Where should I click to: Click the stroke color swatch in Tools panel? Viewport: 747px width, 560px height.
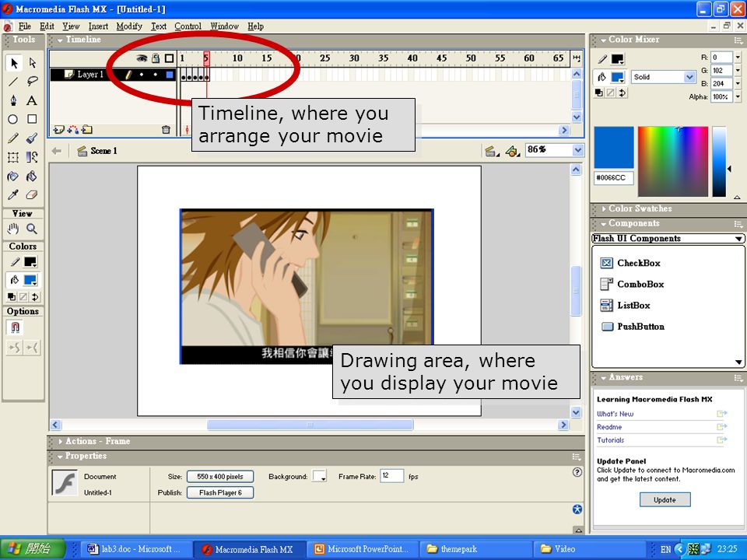click(30, 262)
